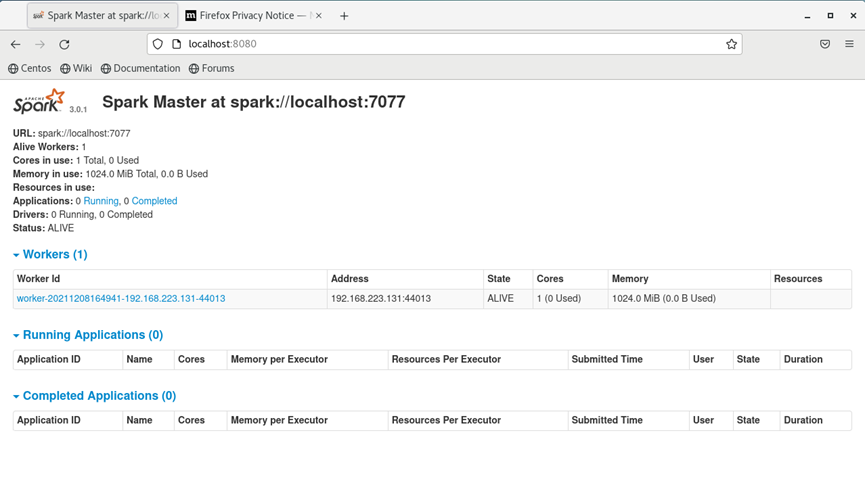
Task: Click the Alive Workers: 1 line
Action: [x=50, y=147]
